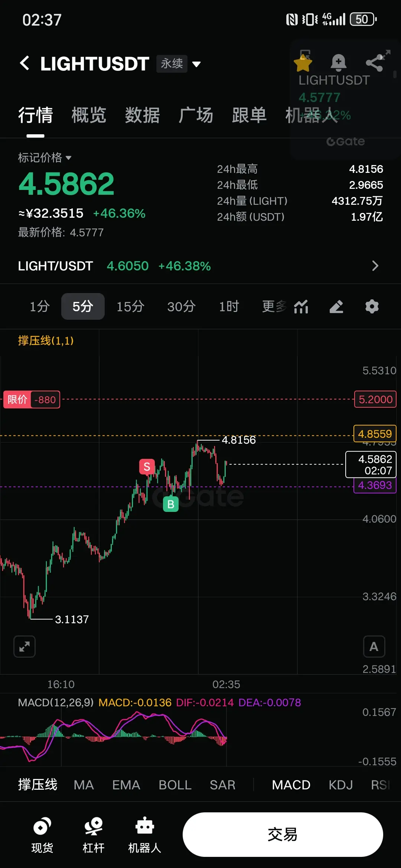The image size is (401, 868).
Task: Select the drawing pencil tool
Action: [336, 306]
